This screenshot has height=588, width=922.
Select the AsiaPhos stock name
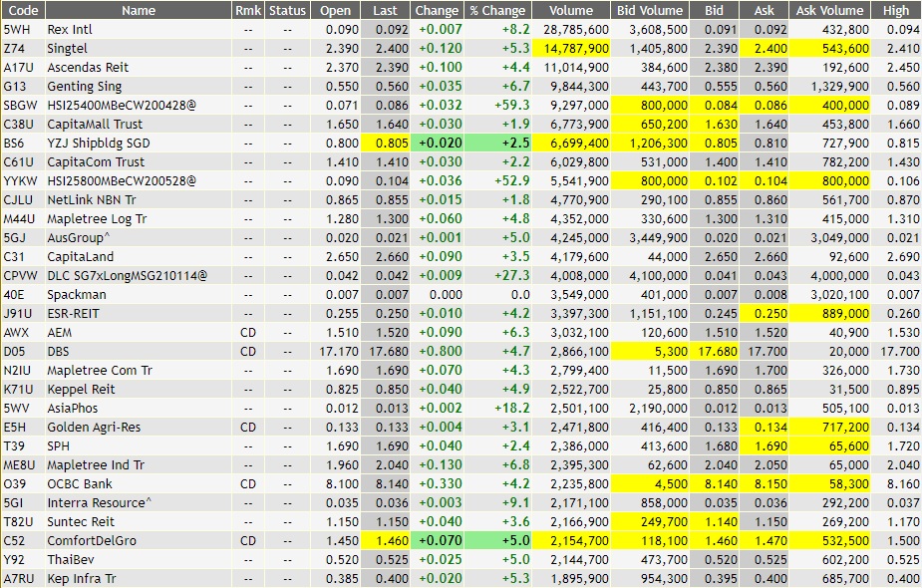(73, 408)
